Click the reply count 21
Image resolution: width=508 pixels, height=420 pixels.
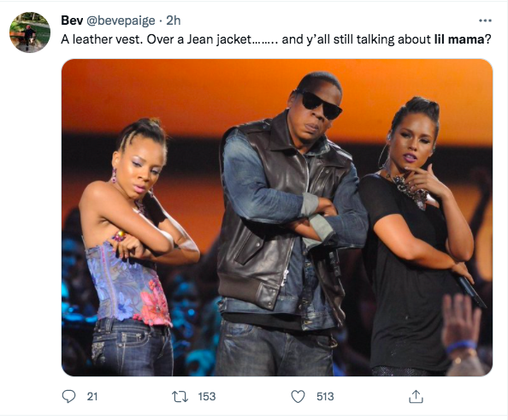[92, 396]
